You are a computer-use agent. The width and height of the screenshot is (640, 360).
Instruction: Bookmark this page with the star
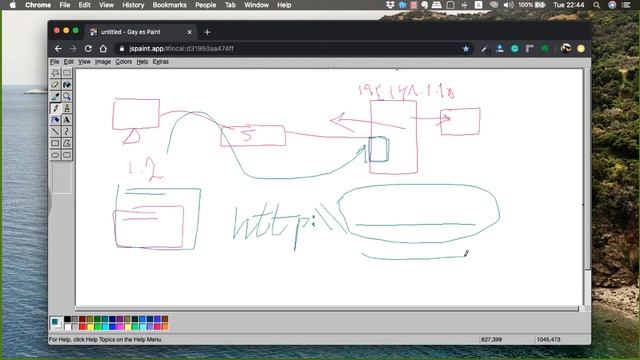[x=466, y=49]
